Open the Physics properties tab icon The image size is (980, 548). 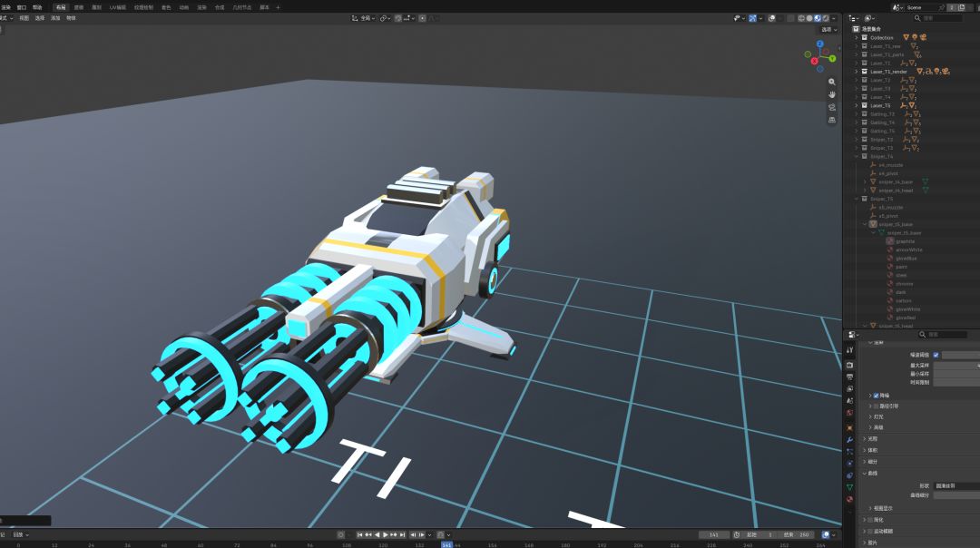click(849, 464)
